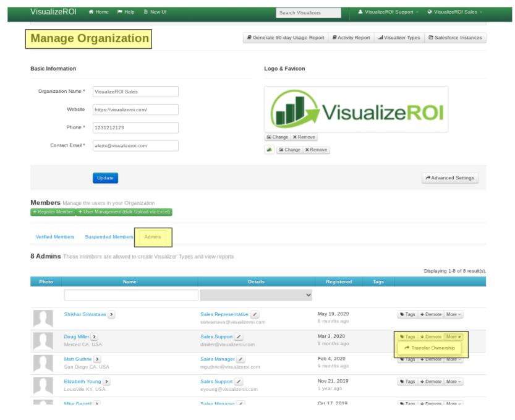The height and width of the screenshot is (420, 515).
Task: Demote Shikhar Srivastava
Action: pyautogui.click(x=431, y=314)
